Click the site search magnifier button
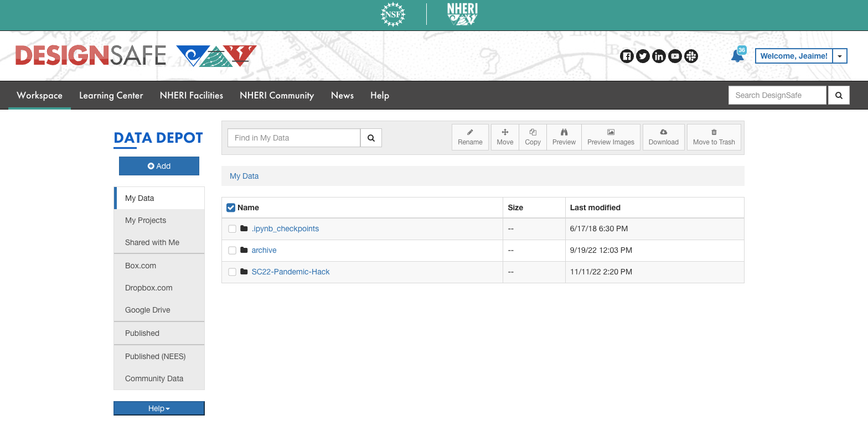This screenshot has width=868, height=431. coord(839,95)
